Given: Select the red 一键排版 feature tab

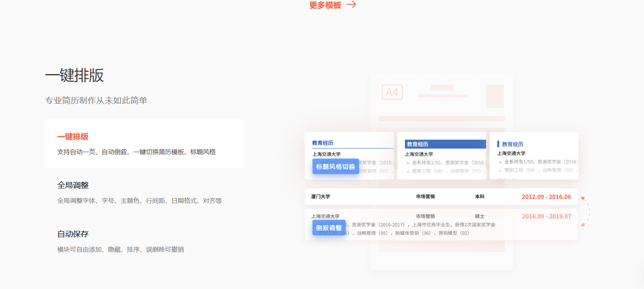Looking at the screenshot, I should coord(73,137).
